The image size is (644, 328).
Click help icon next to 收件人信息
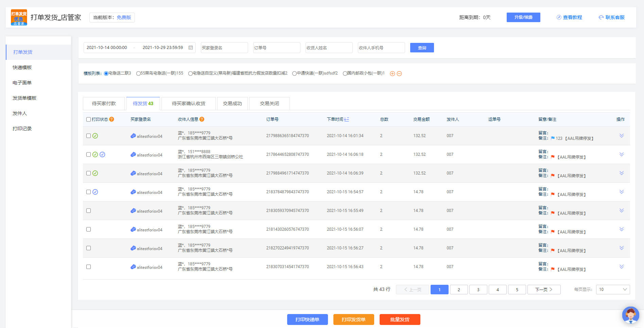(202, 119)
